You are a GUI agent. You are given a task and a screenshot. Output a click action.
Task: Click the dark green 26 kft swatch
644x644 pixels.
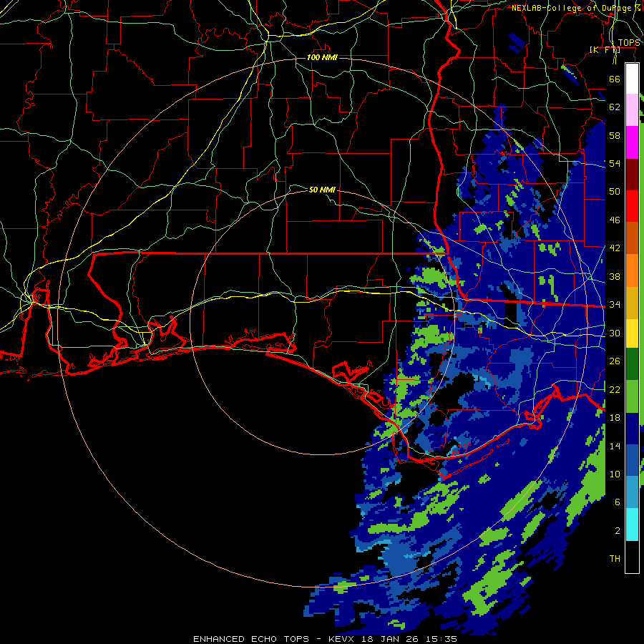pos(632,364)
